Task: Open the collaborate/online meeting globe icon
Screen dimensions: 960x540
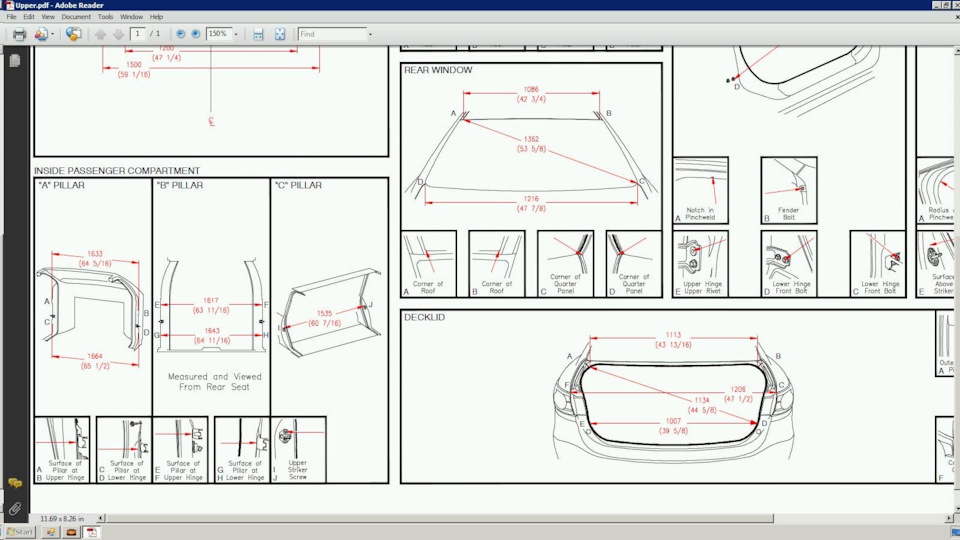Action: point(73,34)
